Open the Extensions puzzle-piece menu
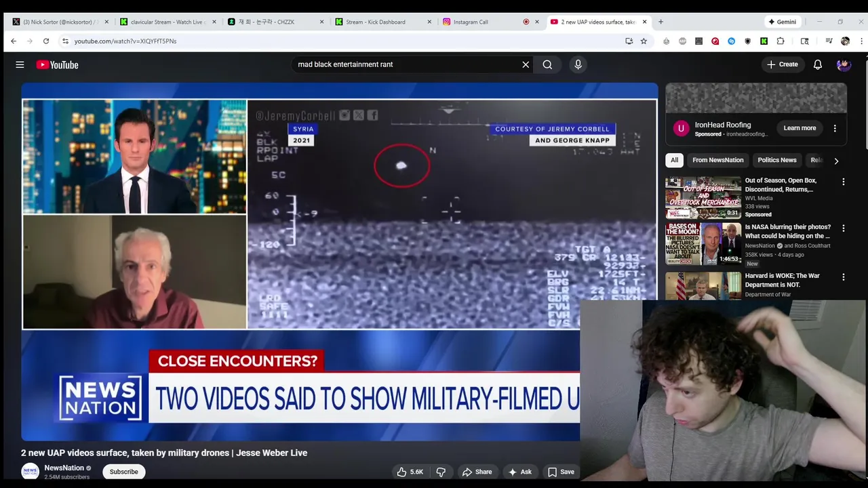Image resolution: width=868 pixels, height=488 pixels. (781, 41)
